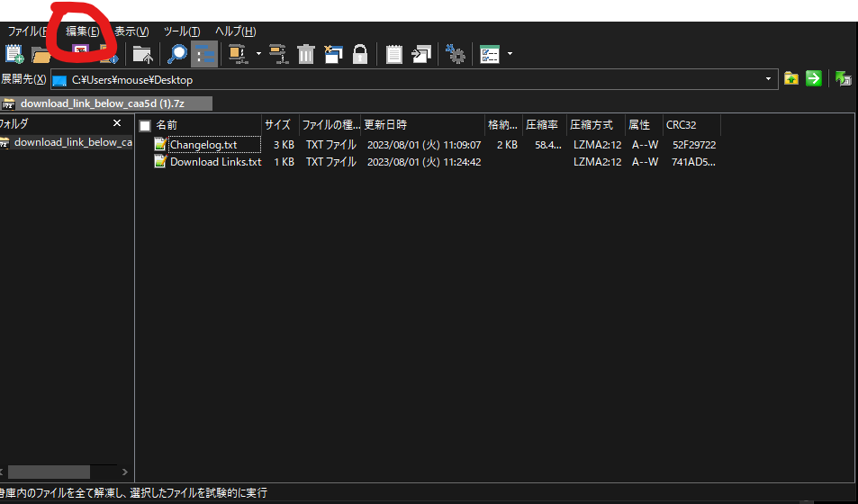Click the new archive icon with plus

(x=15, y=54)
